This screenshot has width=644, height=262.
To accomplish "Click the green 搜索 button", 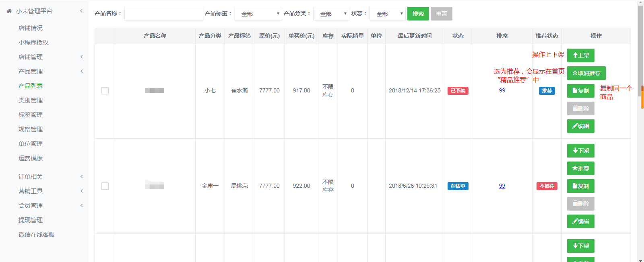I will pos(418,14).
